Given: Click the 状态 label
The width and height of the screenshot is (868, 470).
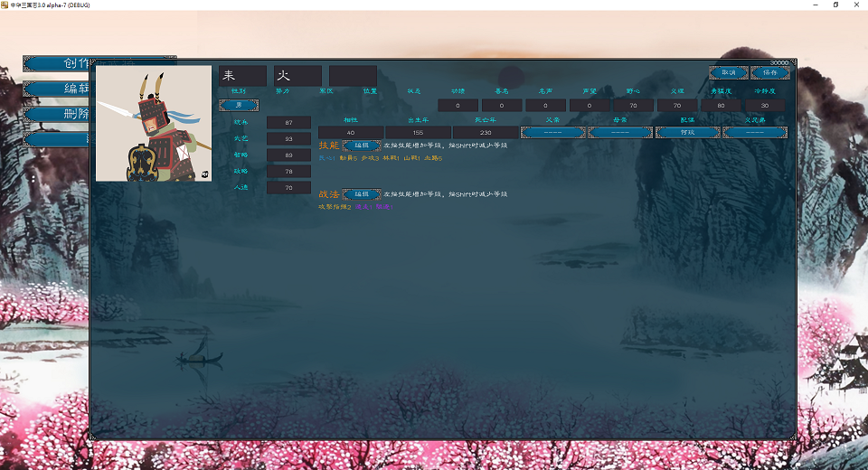Looking at the screenshot, I should coord(413,91).
